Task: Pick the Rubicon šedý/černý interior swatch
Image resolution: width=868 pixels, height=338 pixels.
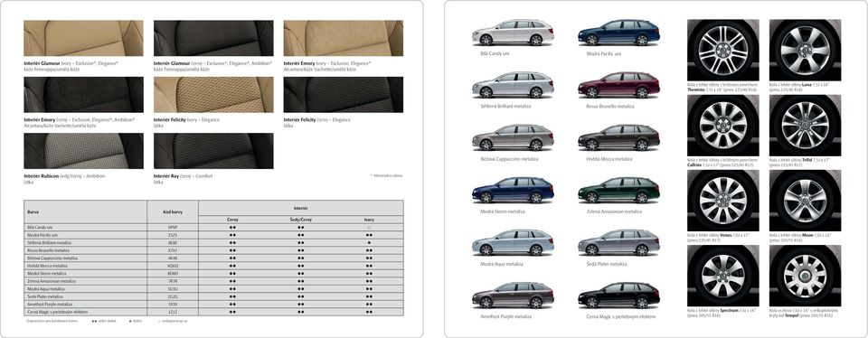Action: pyautogui.click(x=83, y=151)
